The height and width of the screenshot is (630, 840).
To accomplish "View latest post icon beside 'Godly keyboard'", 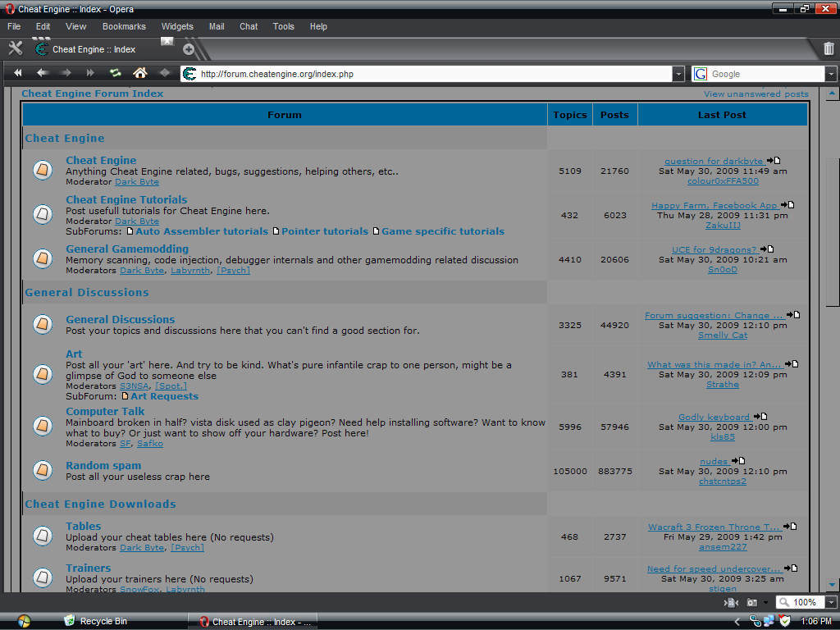I will tap(760, 416).
